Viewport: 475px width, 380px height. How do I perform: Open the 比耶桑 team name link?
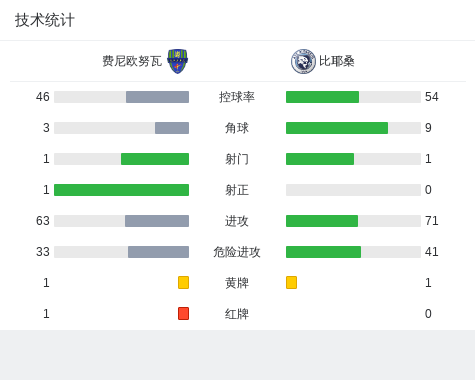coord(337,61)
